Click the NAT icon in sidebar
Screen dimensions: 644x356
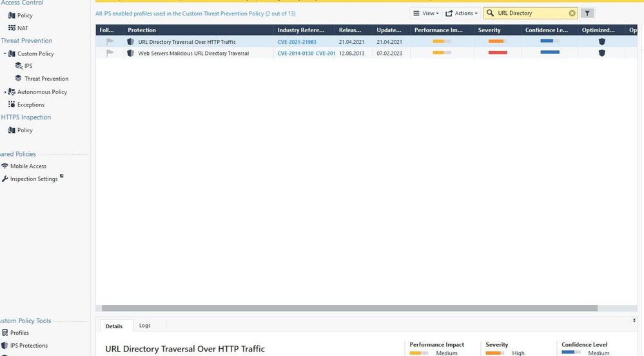click(12, 28)
